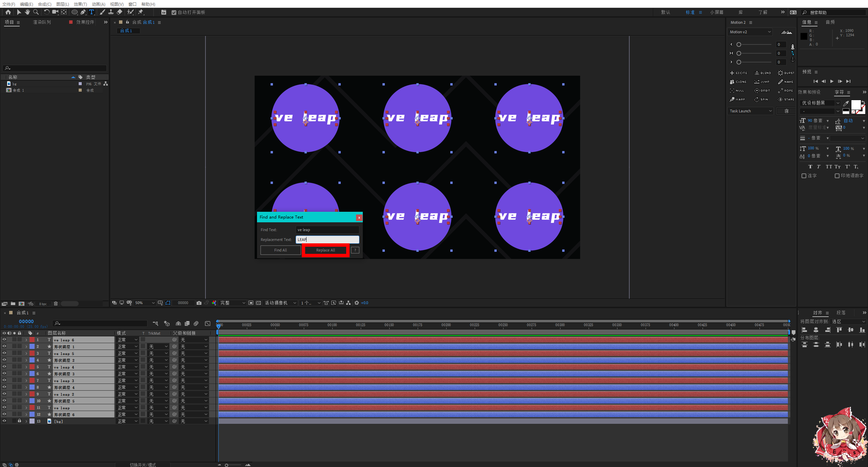Click the BURST tool in Motion panel
The width and height of the screenshot is (868, 467).
(786, 73)
